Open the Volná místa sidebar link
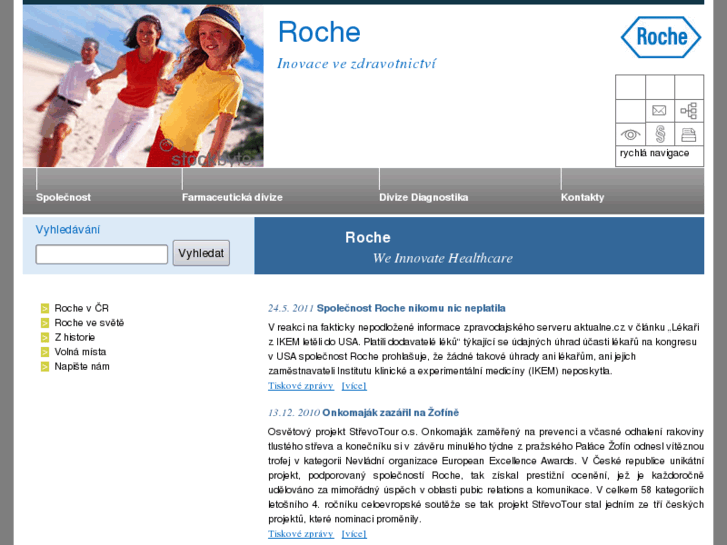Viewport: 727px width, 545px height. 80,352
